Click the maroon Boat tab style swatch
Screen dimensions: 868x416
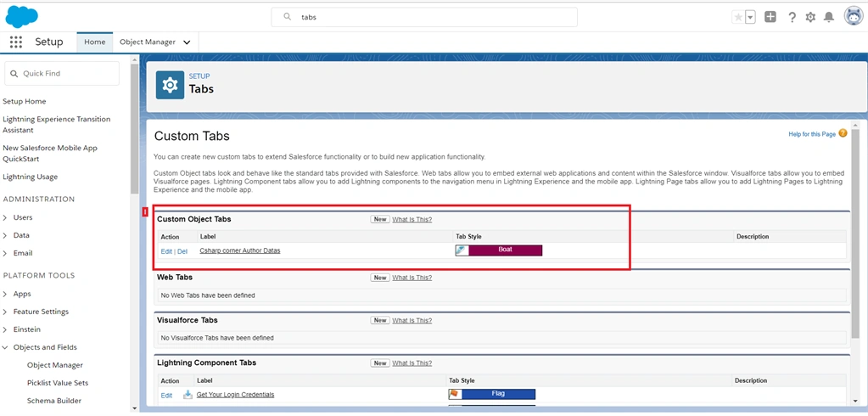click(x=506, y=250)
